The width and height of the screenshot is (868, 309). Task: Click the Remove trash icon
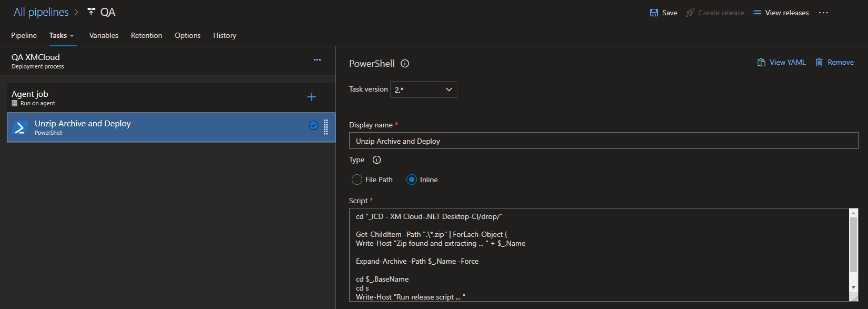(819, 62)
